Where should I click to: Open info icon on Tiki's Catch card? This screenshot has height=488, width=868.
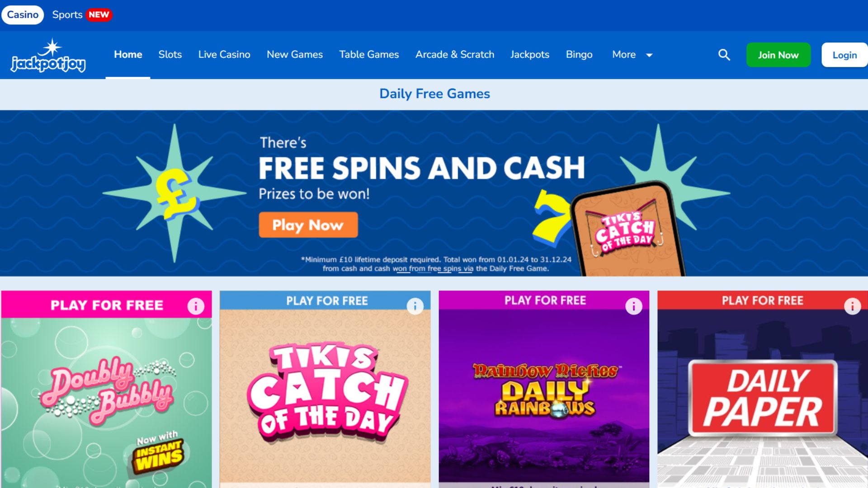(415, 306)
